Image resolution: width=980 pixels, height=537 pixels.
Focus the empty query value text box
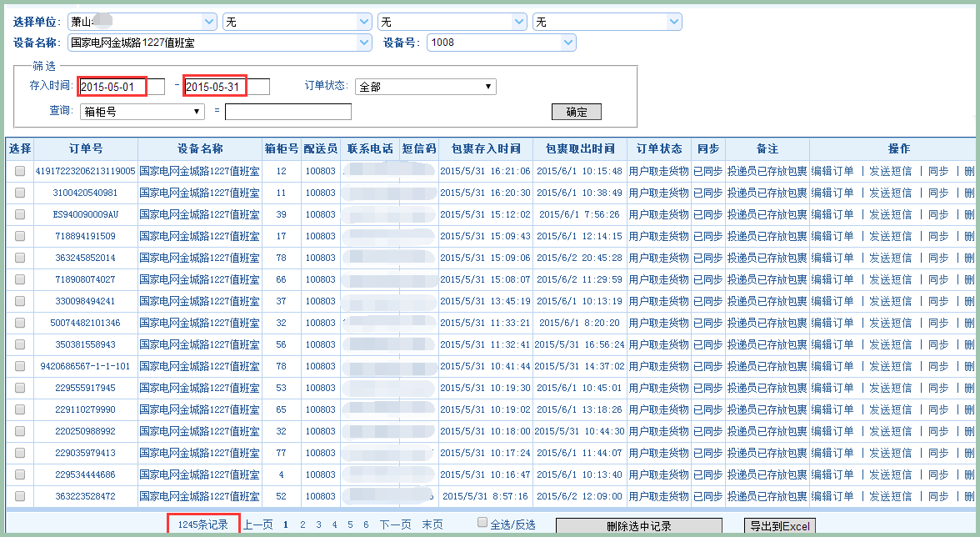287,112
